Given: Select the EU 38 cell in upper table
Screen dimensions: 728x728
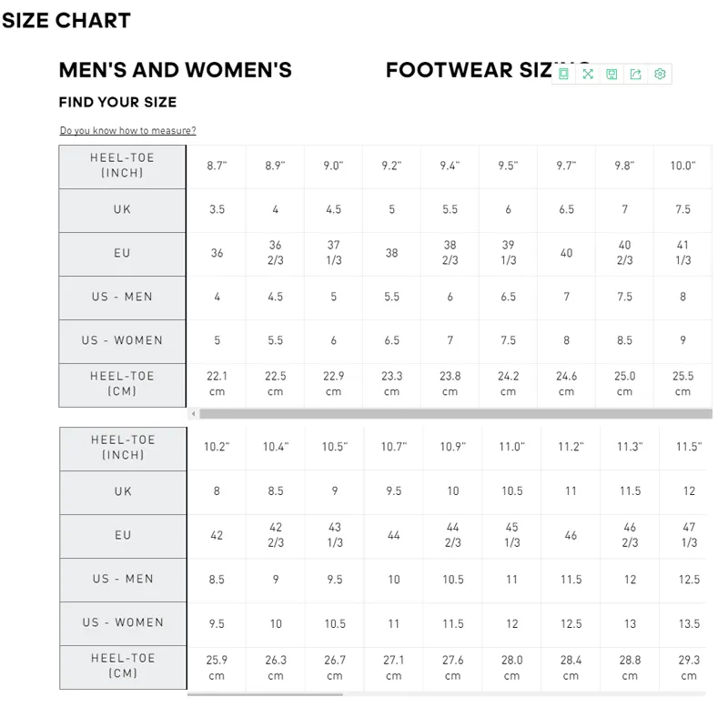Looking at the screenshot, I should click(391, 253).
